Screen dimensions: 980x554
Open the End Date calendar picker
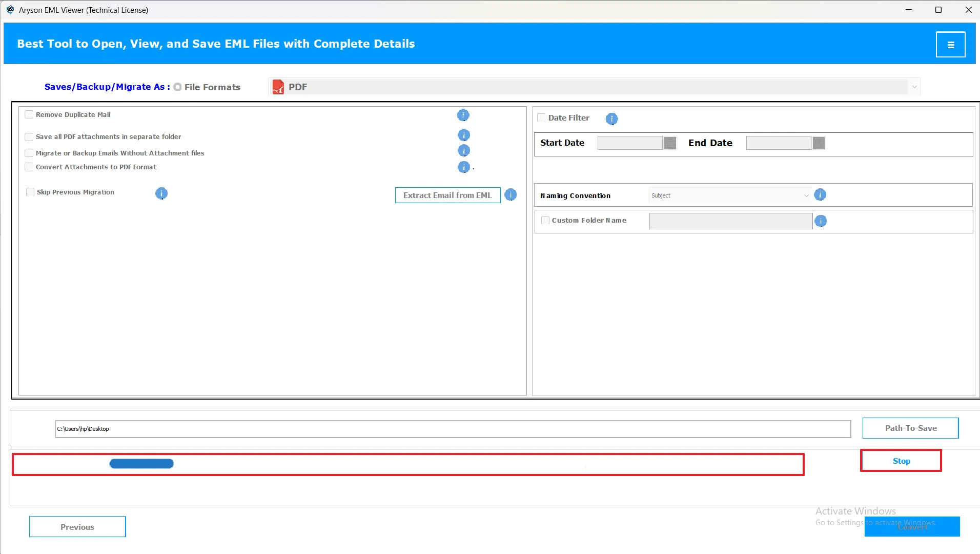click(x=819, y=143)
